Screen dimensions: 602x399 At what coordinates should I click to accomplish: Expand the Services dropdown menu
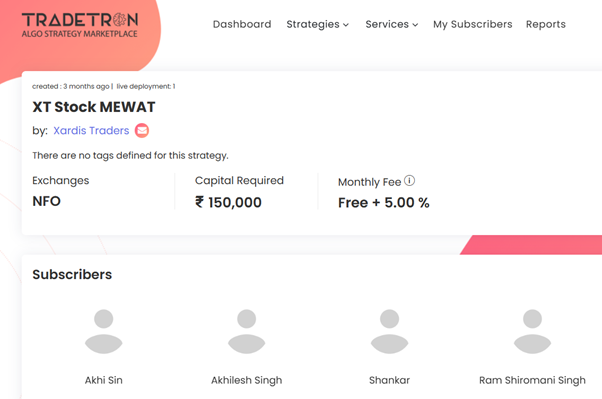(x=392, y=24)
